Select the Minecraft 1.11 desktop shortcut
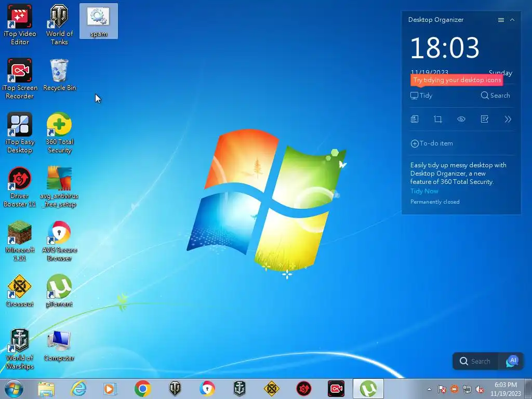Screen dimensions: 532x399 20,241
